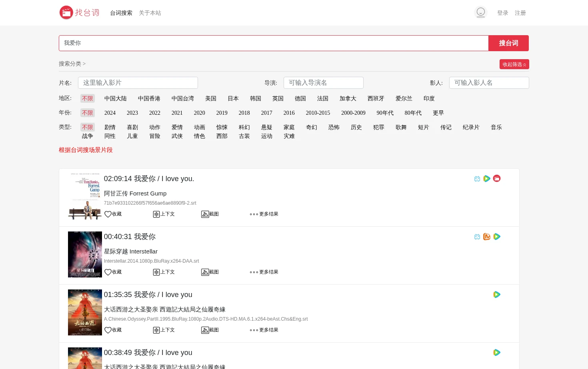Screen dimensions: 588x369
Task: Show 上下文 context for the Forrest Gump line
Action: coord(164,214)
